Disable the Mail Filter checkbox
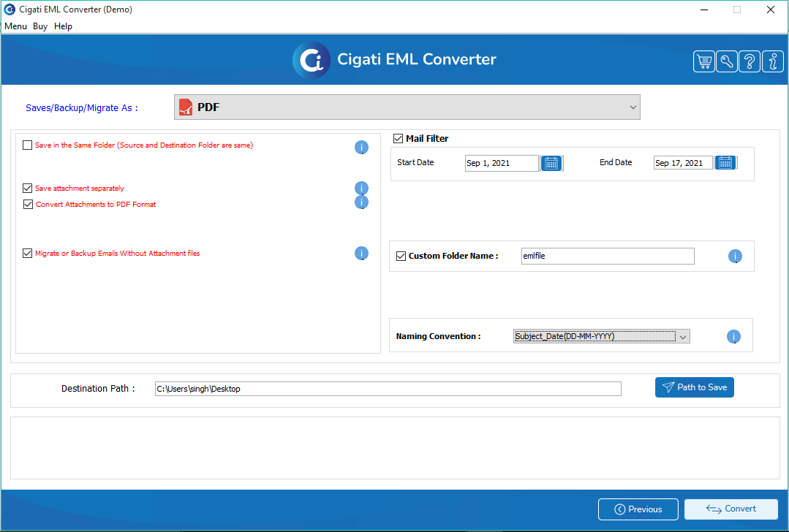This screenshot has height=532, width=789. (x=398, y=138)
